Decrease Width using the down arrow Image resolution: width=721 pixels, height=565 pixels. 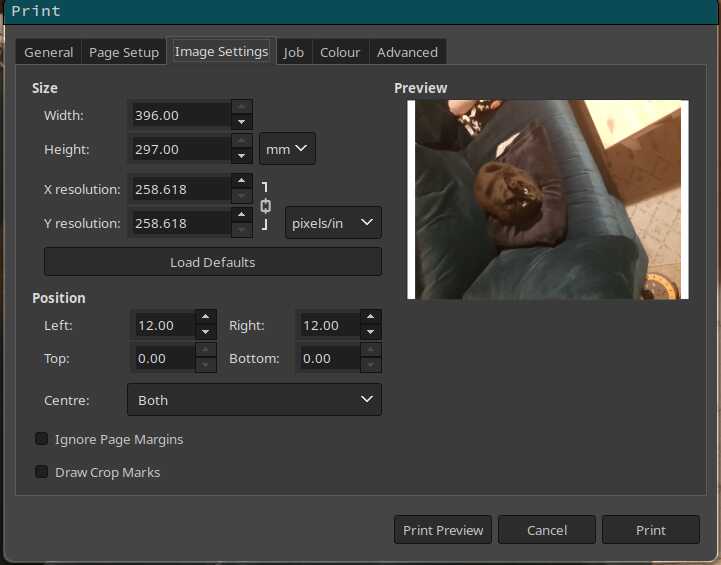tap(241, 123)
